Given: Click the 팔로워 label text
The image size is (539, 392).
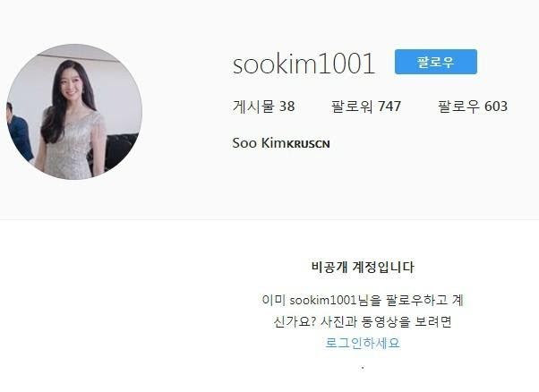Looking at the screenshot, I should point(352,107).
